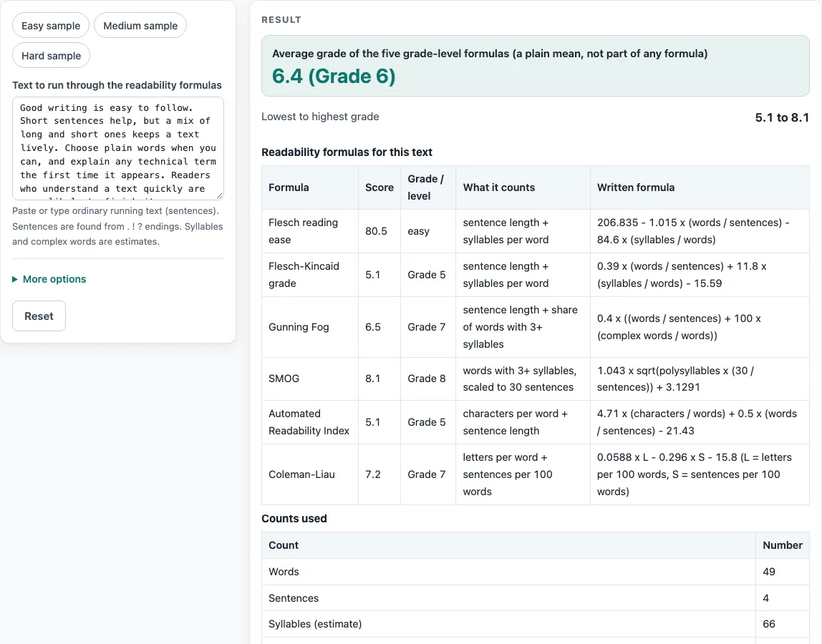The image size is (822, 644).
Task: Click inside the readability text area
Action: coord(118,148)
